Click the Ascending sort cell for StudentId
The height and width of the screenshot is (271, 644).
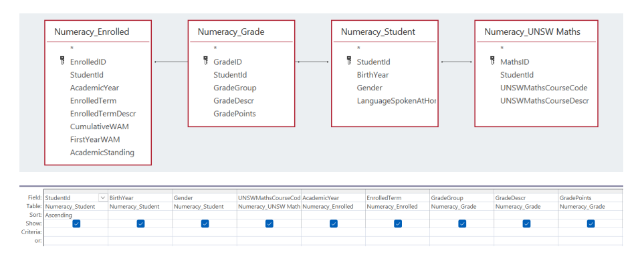pos(75,215)
